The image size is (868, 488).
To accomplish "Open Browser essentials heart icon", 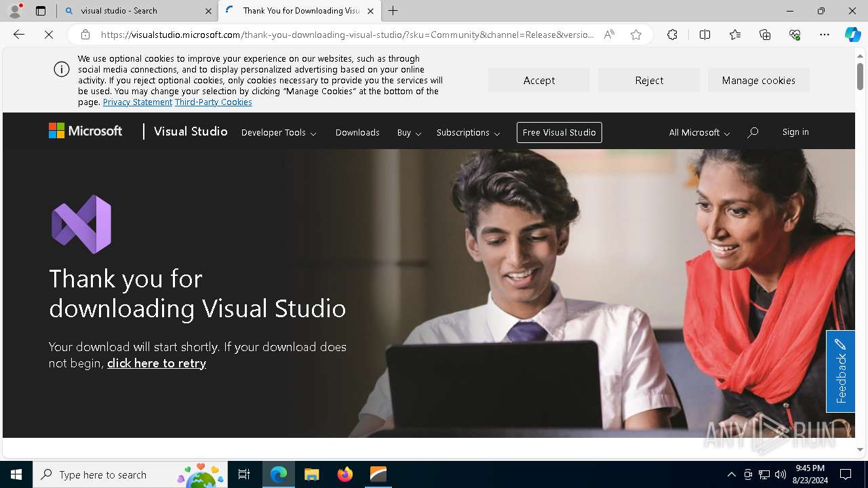I will 795,35.
